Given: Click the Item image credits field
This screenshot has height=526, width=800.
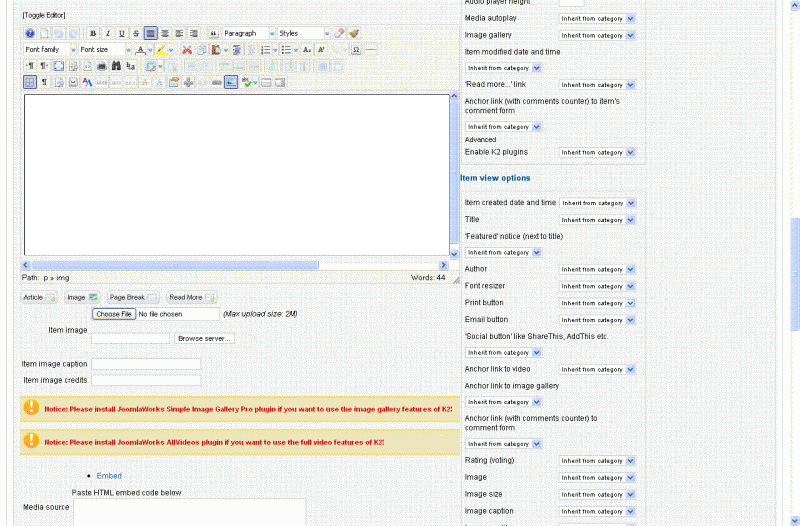Looking at the screenshot, I should 146,381.
